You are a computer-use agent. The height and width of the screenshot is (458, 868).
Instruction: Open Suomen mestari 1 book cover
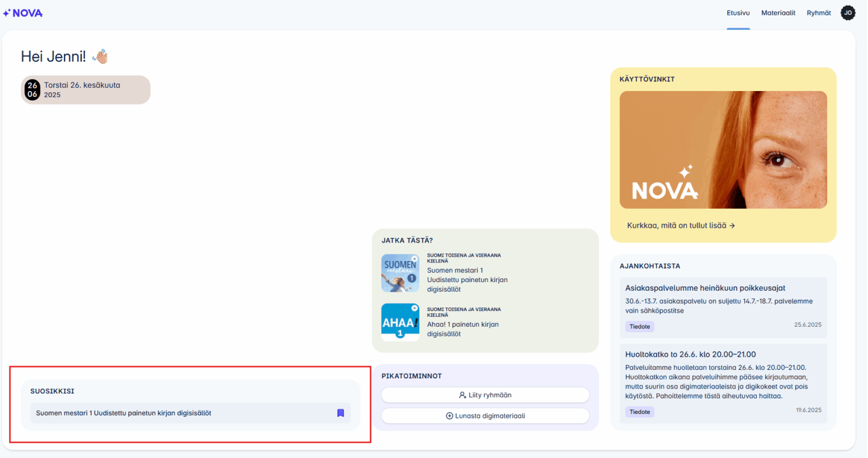tap(400, 273)
